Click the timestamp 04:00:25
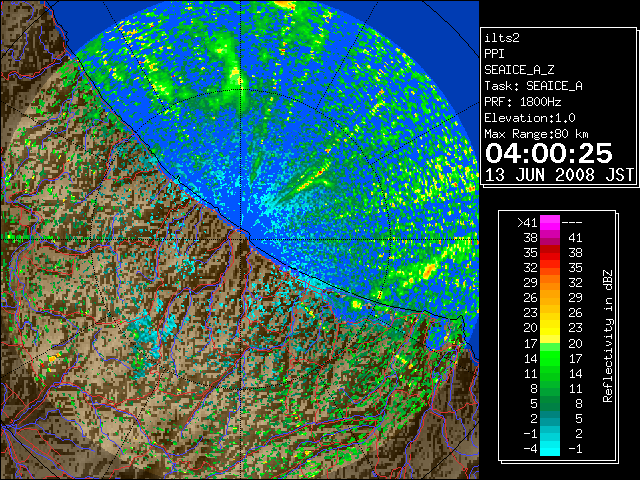The image size is (640, 480). click(x=549, y=153)
